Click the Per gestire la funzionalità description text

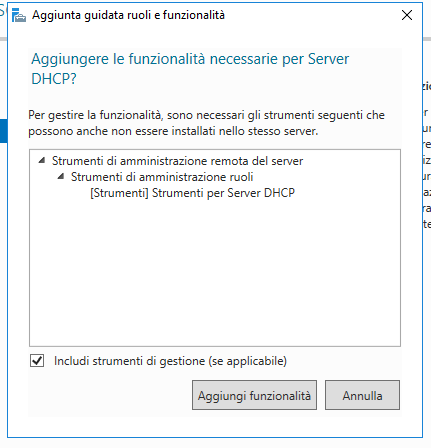pyautogui.click(x=206, y=123)
